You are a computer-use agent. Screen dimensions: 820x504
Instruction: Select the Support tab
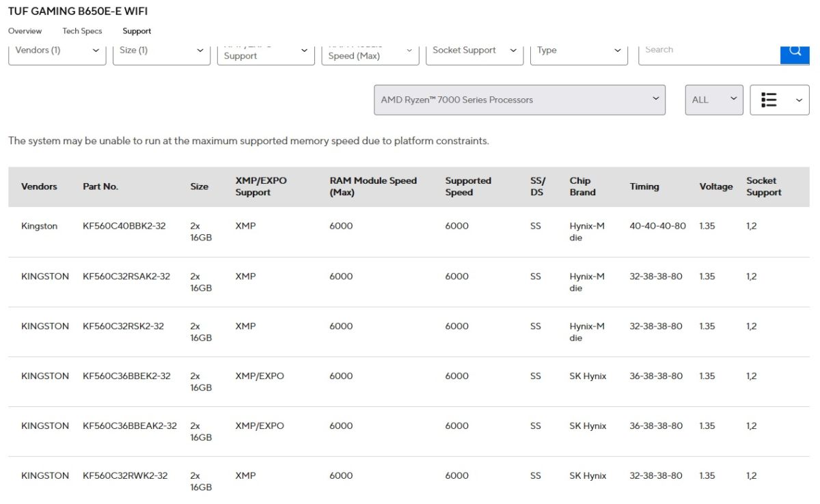[137, 31]
